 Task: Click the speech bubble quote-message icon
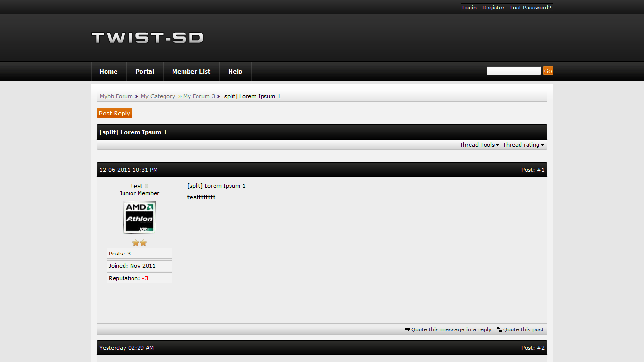point(408,329)
